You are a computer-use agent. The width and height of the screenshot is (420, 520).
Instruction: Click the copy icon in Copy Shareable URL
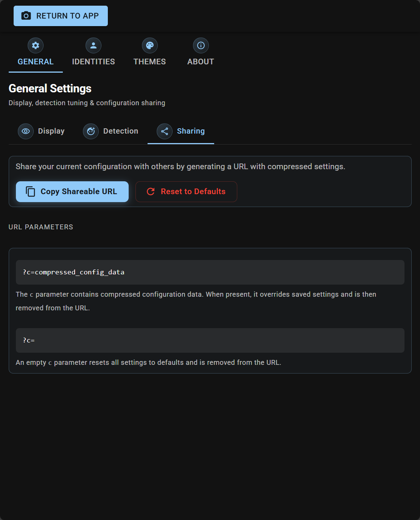[30, 191]
